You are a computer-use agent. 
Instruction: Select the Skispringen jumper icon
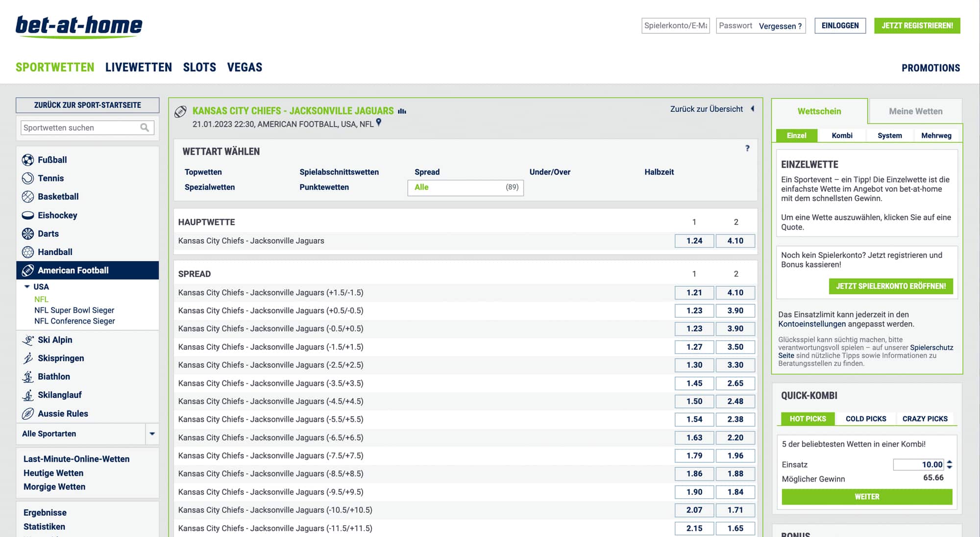(28, 358)
